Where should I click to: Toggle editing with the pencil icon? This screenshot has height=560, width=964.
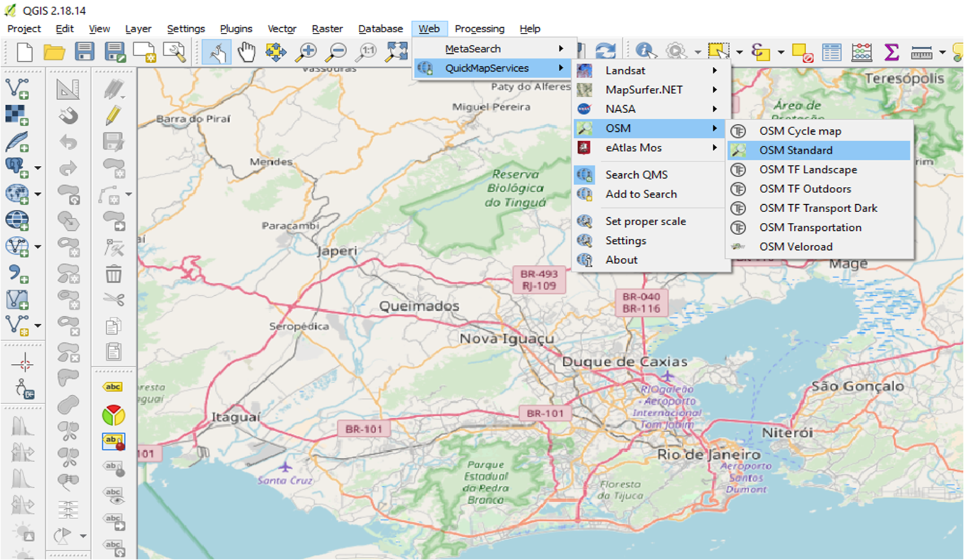tap(113, 115)
